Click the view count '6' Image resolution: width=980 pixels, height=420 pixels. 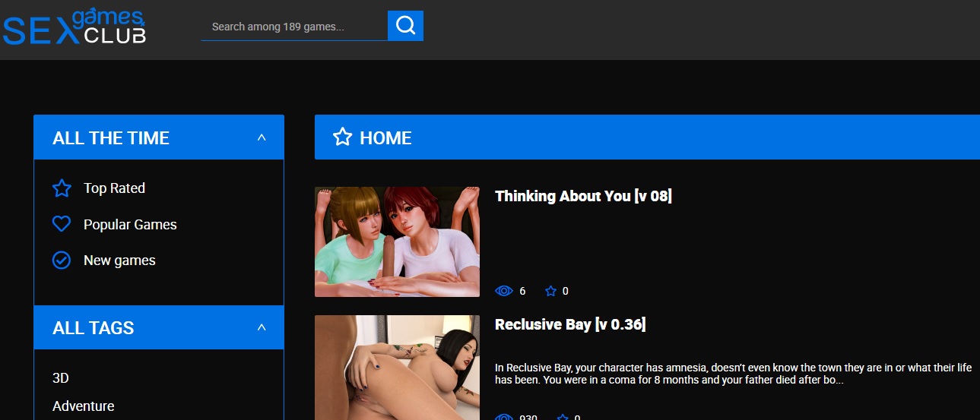522,291
